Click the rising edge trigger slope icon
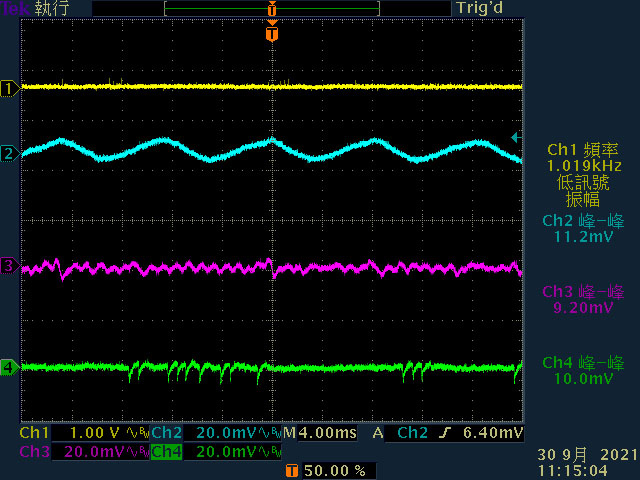This screenshot has height=480, width=640. click(445, 433)
